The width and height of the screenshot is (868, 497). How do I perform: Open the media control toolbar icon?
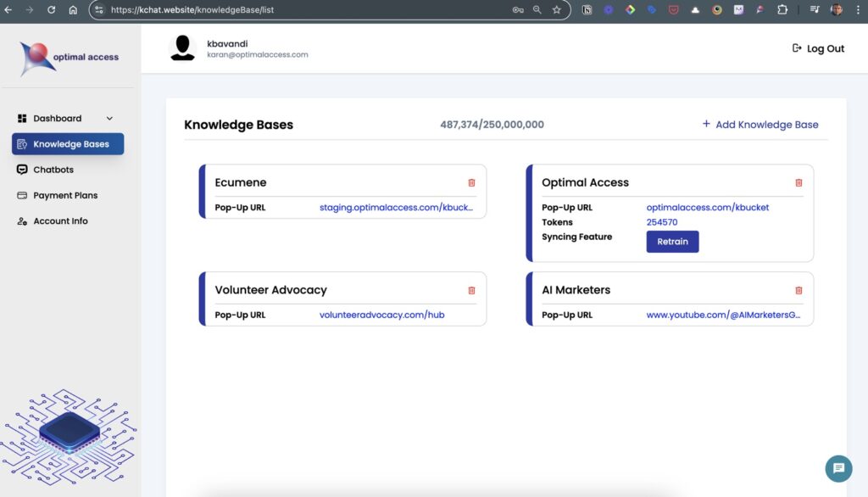[x=815, y=9]
